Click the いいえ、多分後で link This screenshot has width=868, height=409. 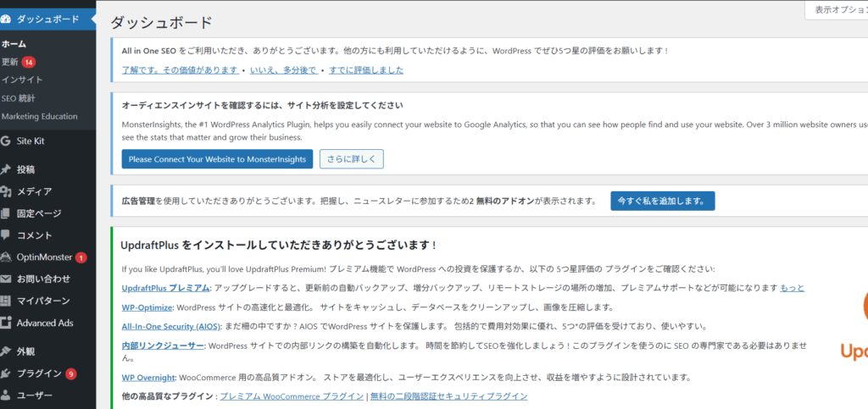point(284,70)
